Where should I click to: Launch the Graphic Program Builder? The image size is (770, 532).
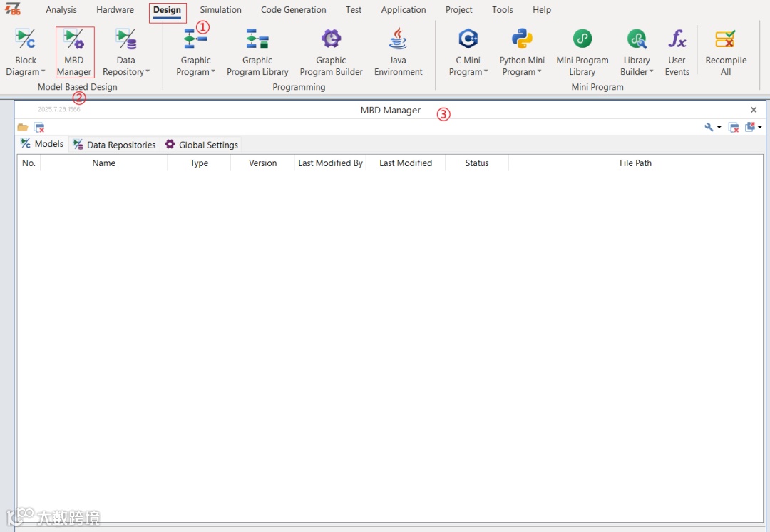click(x=331, y=52)
